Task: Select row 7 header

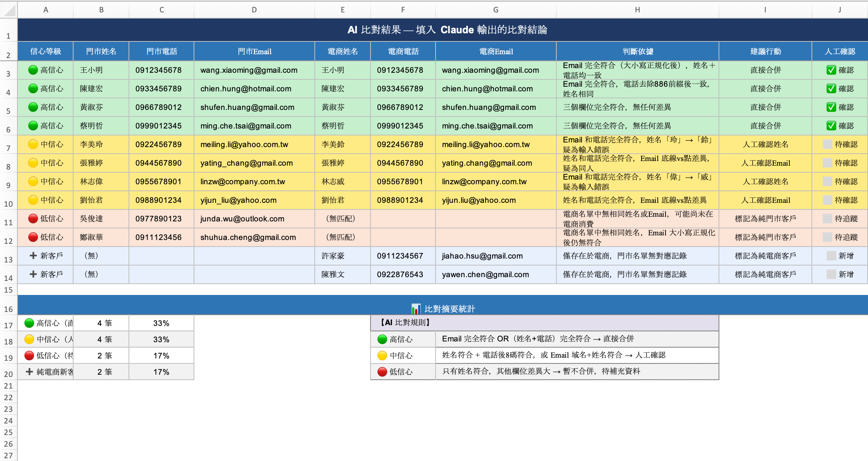Action: point(9,144)
